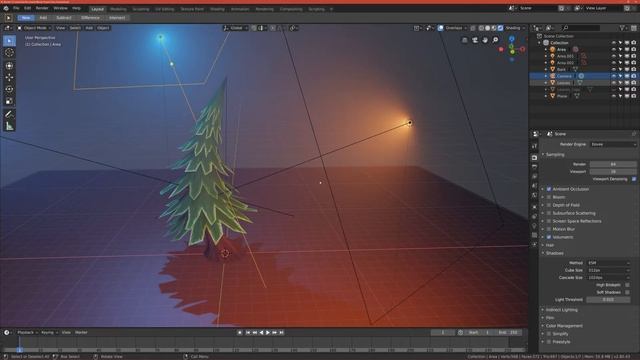Open the Window menu
The width and height of the screenshot is (640, 360).
pos(60,8)
